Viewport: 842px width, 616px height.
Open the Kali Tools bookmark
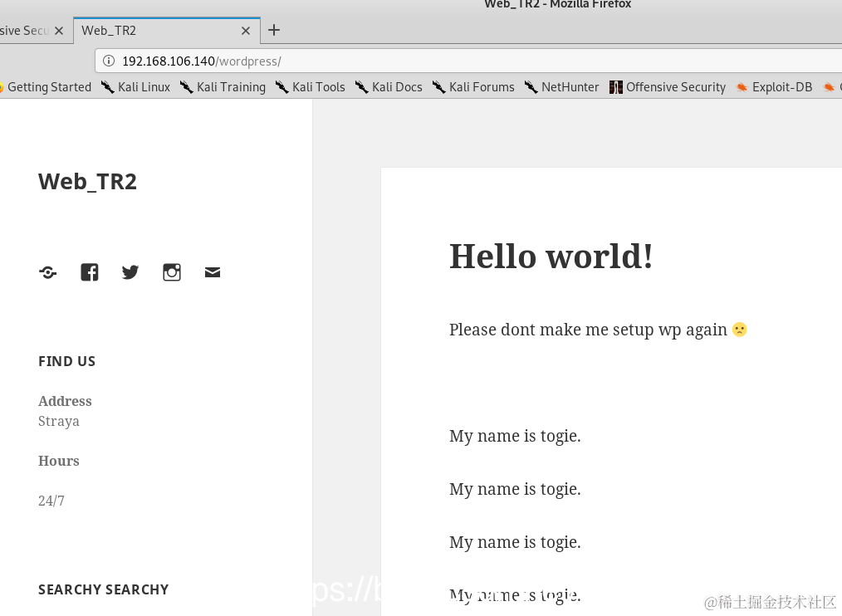pos(311,87)
